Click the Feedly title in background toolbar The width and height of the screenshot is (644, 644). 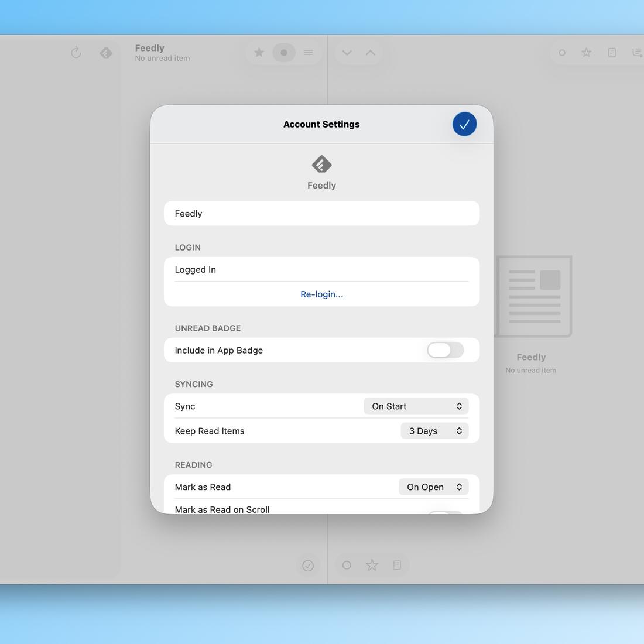(x=149, y=47)
